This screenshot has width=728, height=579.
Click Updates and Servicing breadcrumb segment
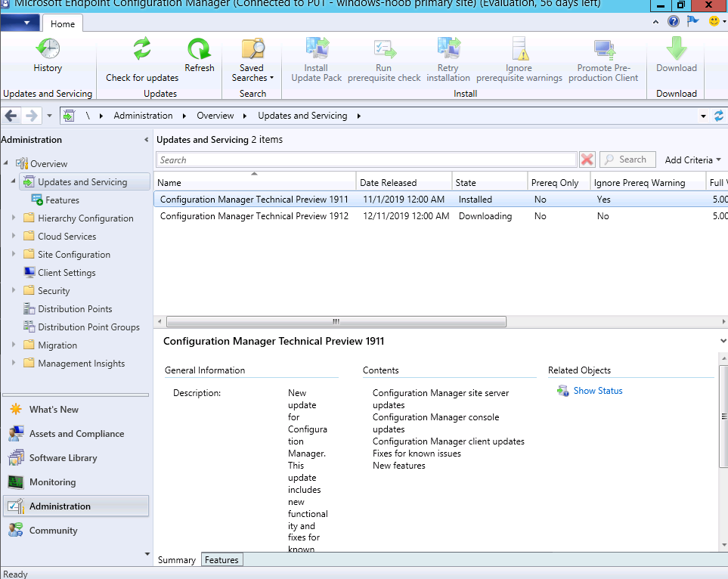point(302,116)
